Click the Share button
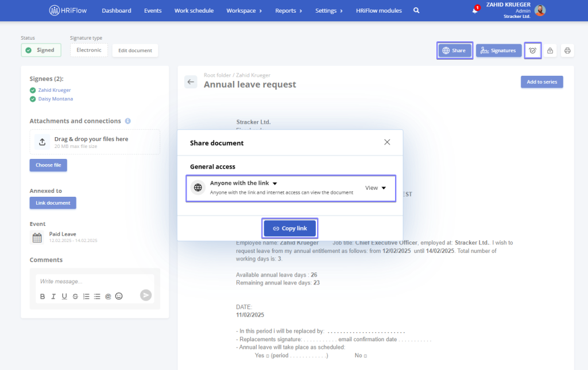The height and width of the screenshot is (370, 588). click(455, 50)
